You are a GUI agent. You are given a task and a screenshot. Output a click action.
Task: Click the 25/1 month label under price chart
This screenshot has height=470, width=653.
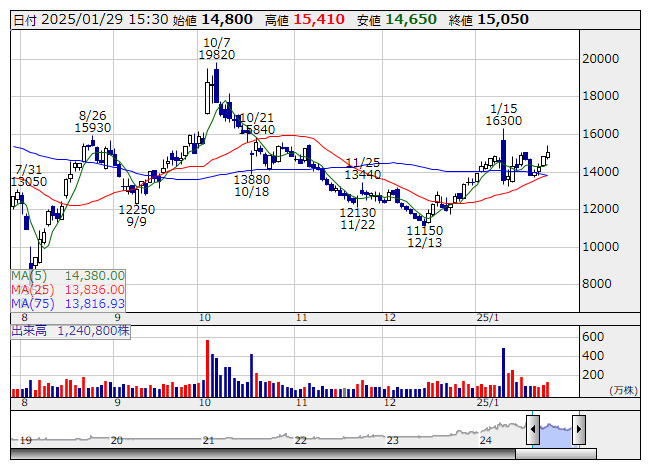pyautogui.click(x=488, y=318)
